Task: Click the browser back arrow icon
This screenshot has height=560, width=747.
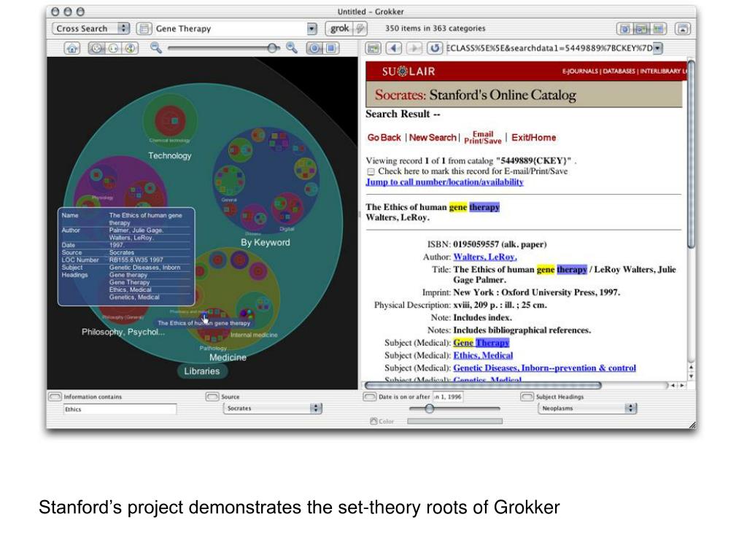Action: click(393, 48)
